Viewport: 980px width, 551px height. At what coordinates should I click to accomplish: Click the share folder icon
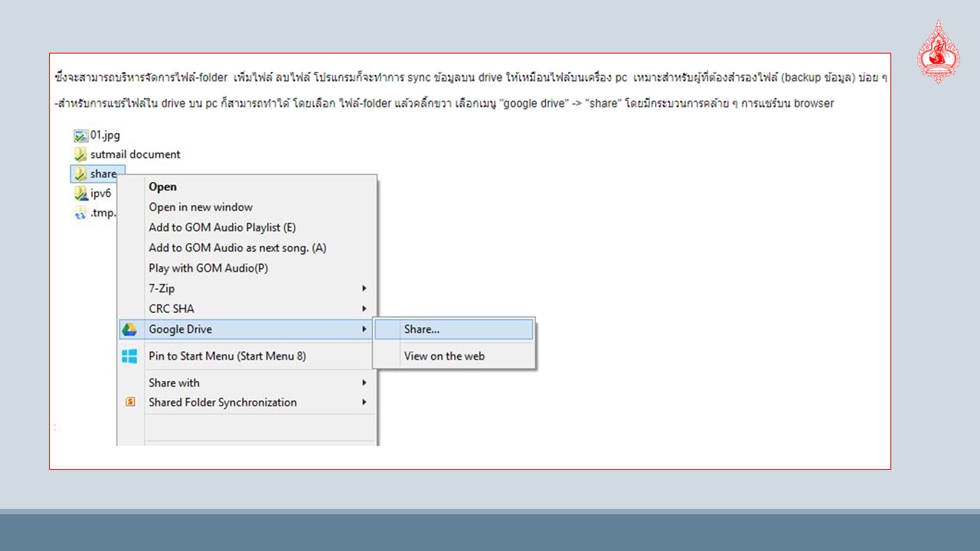[x=80, y=174]
